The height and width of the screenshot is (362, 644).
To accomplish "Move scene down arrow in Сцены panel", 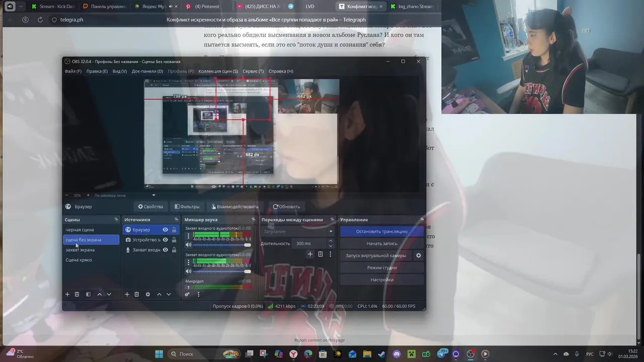I will click(109, 294).
